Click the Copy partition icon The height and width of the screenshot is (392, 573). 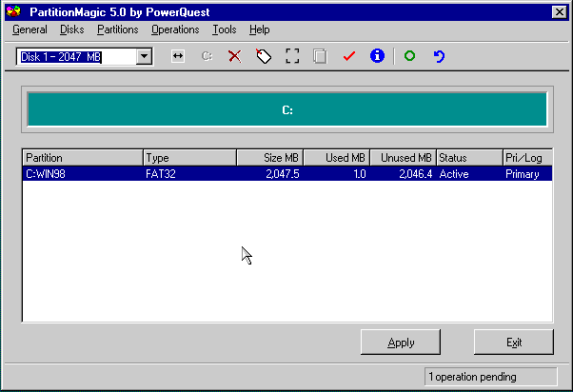pos(320,57)
